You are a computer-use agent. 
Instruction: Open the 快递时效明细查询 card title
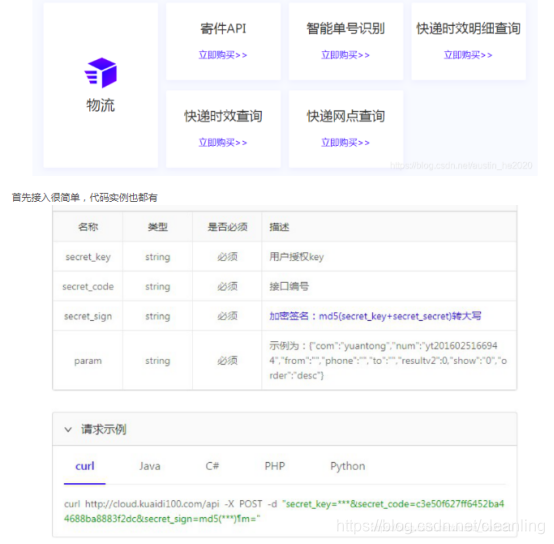click(468, 29)
